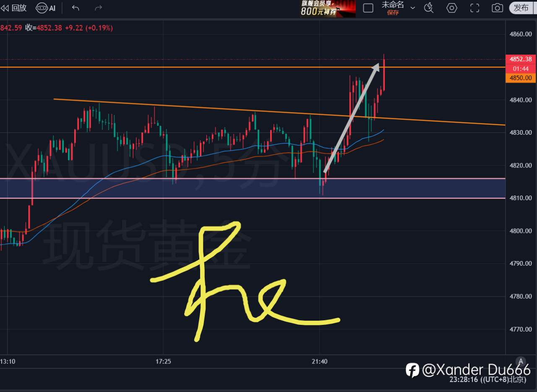537x392 pixels.
Task: Click the 回放 replay rewind icon
Action: [x=5, y=8]
